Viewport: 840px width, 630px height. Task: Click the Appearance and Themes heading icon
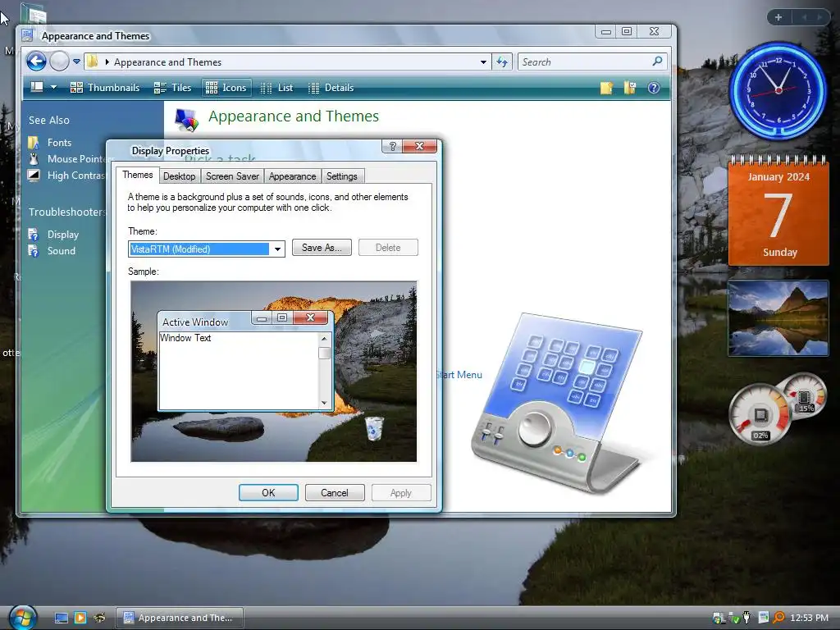187,119
